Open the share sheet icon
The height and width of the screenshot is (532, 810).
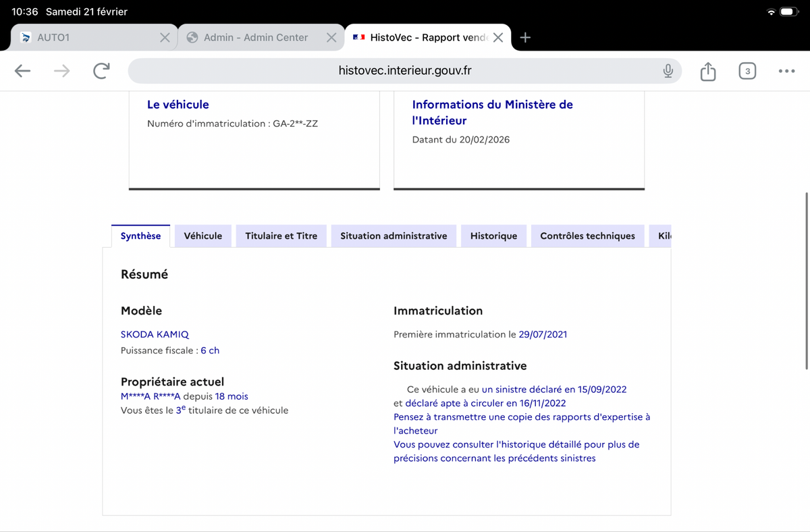(x=707, y=71)
